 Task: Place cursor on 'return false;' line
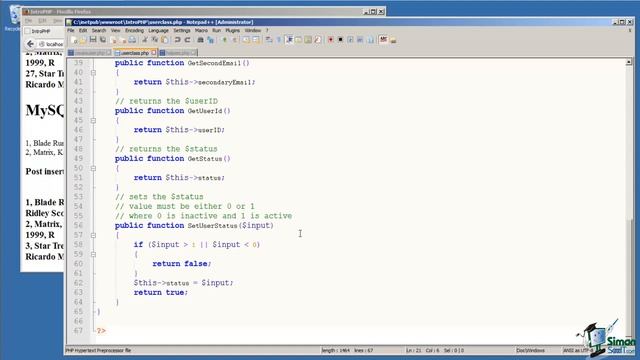pos(182,264)
